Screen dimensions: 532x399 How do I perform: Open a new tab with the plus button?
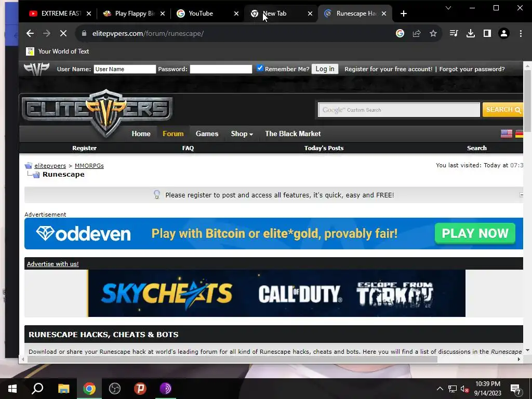pyautogui.click(x=403, y=14)
